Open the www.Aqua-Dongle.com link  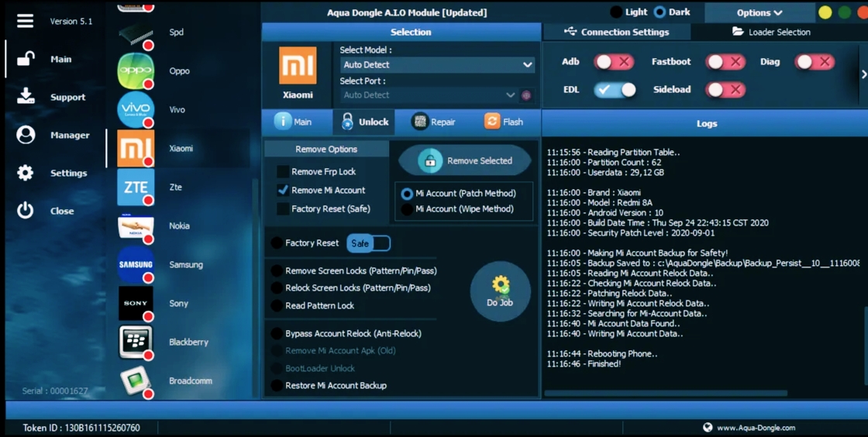[x=756, y=428]
